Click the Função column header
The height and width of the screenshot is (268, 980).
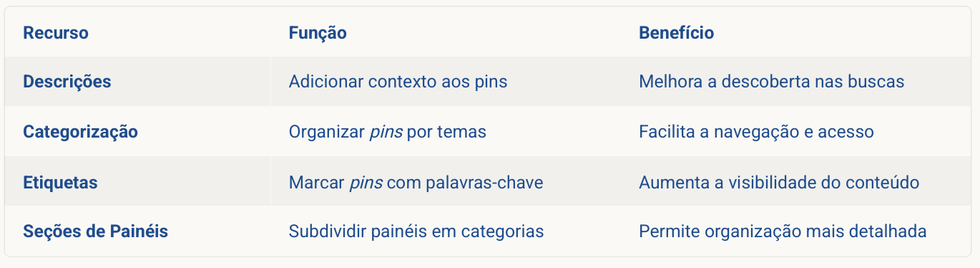(318, 33)
